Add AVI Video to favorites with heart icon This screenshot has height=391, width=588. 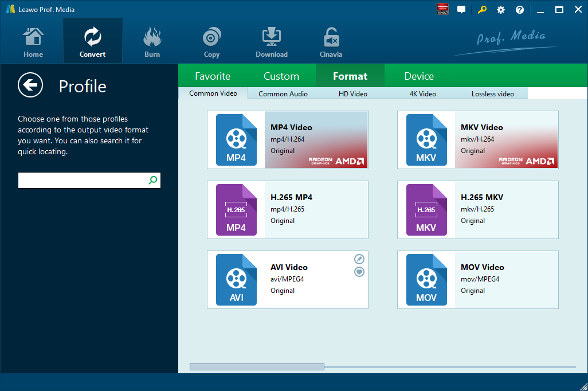[359, 272]
